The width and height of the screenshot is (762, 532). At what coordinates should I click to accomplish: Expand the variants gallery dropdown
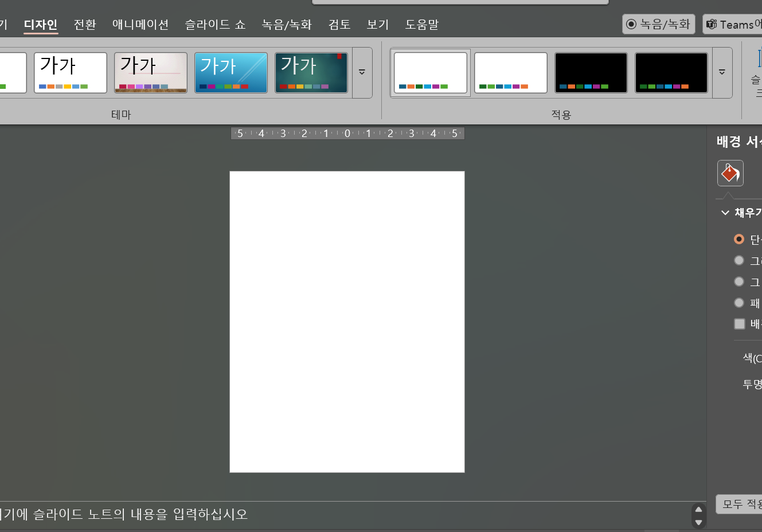[722, 73]
